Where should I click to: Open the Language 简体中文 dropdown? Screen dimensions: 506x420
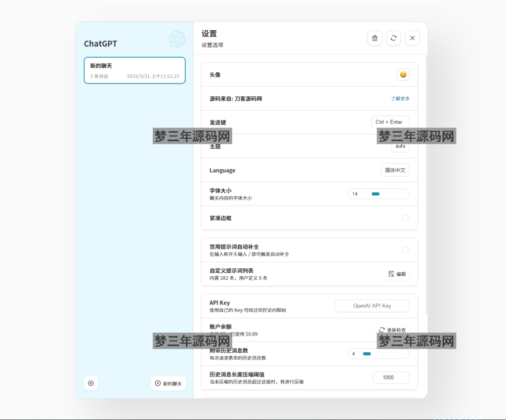pos(395,170)
